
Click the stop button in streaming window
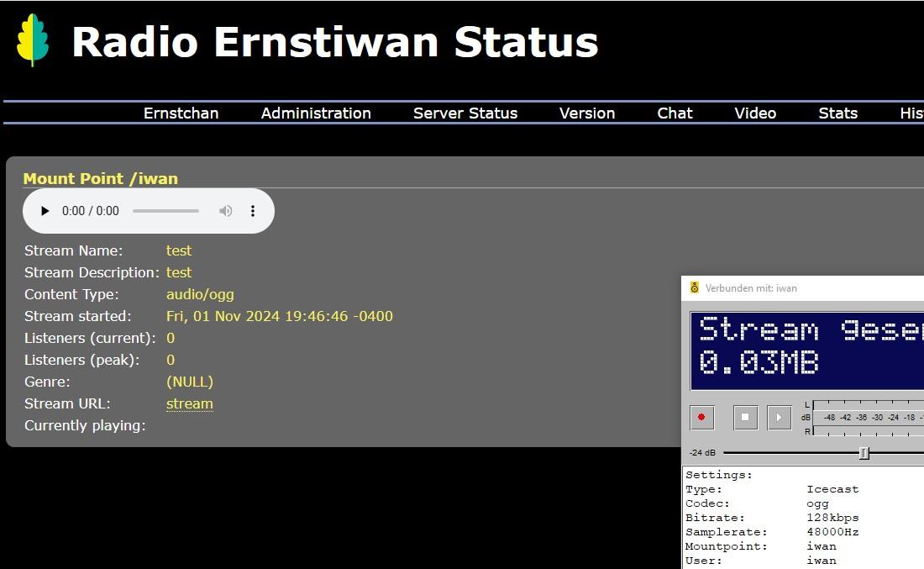[745, 418]
